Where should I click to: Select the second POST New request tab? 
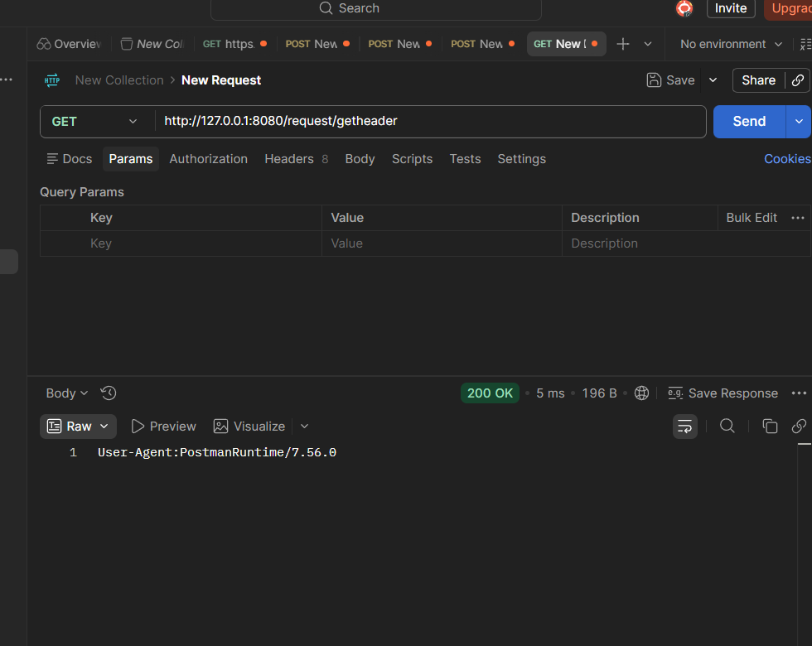(399, 44)
